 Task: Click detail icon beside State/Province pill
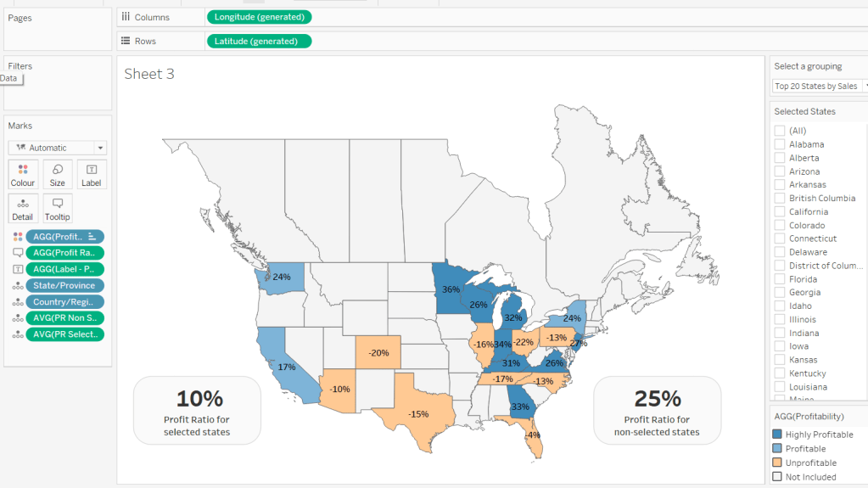point(17,286)
